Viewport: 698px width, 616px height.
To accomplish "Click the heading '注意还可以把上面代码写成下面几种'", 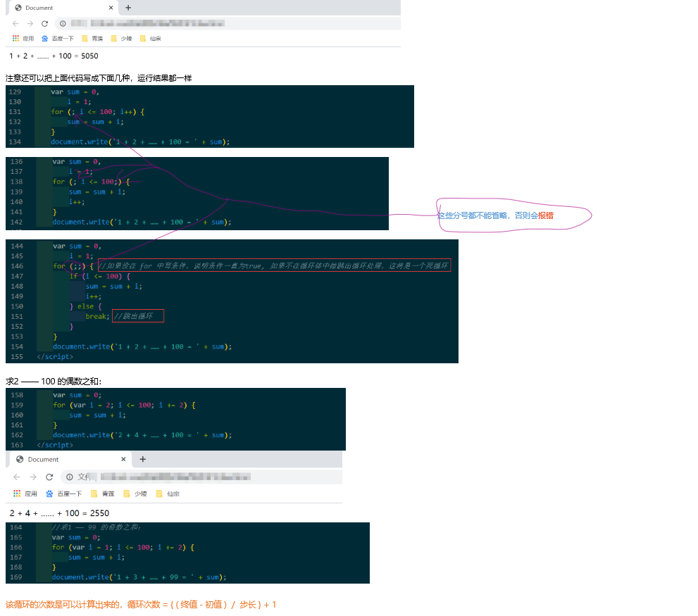I will tap(68, 78).
